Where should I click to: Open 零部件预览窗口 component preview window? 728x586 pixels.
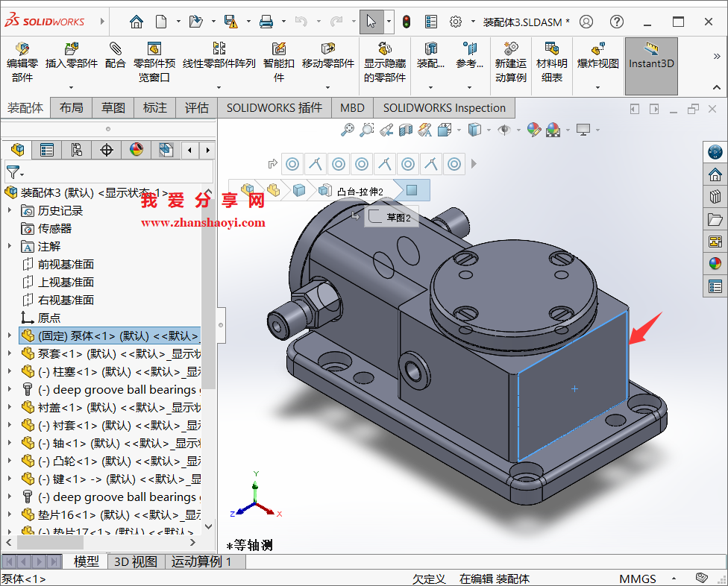click(154, 62)
